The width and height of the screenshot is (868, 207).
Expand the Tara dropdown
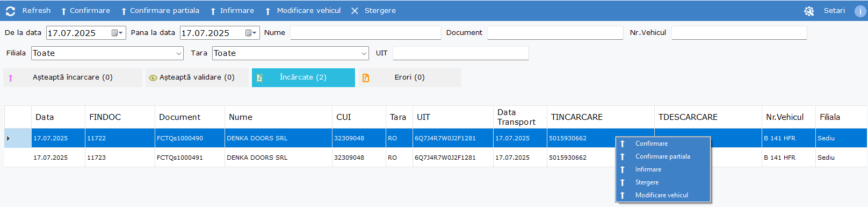click(364, 53)
